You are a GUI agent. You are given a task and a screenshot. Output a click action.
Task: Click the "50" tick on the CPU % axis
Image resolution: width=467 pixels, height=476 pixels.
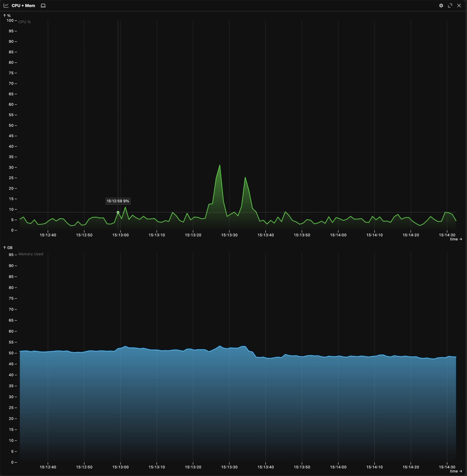pyautogui.click(x=11, y=125)
